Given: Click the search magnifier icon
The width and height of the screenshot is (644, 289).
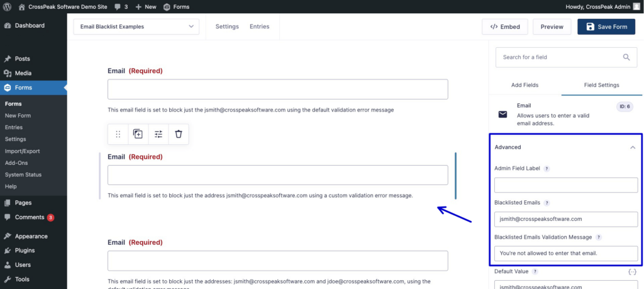Looking at the screenshot, I should [626, 57].
